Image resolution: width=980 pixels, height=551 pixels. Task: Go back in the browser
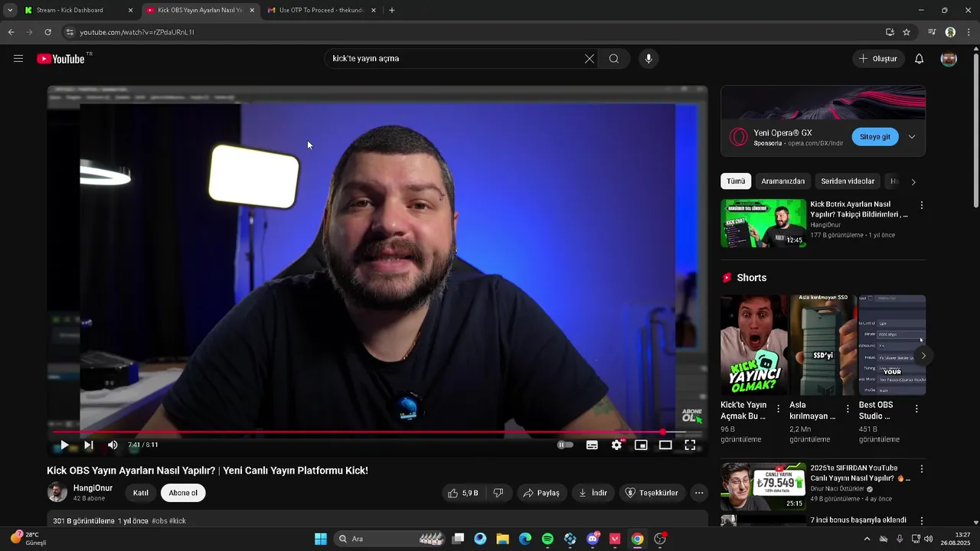click(11, 32)
